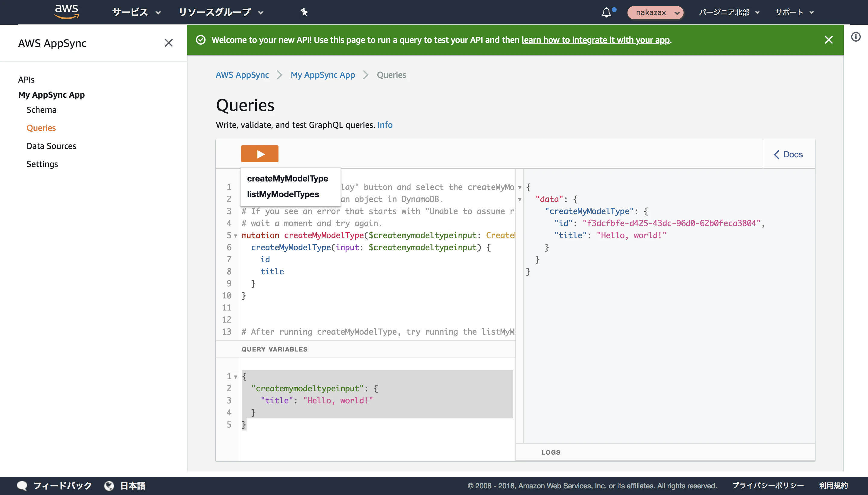Open the プライバシーポリシー privacy policy link

[768, 485]
